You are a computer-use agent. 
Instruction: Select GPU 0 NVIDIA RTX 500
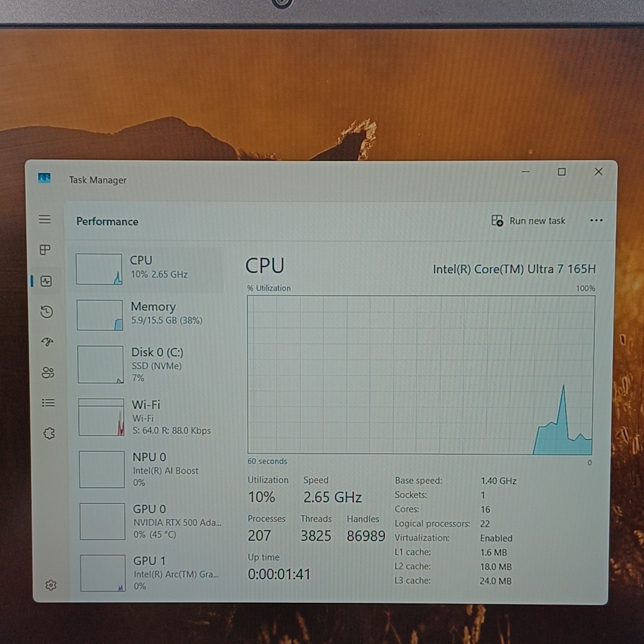point(150,521)
